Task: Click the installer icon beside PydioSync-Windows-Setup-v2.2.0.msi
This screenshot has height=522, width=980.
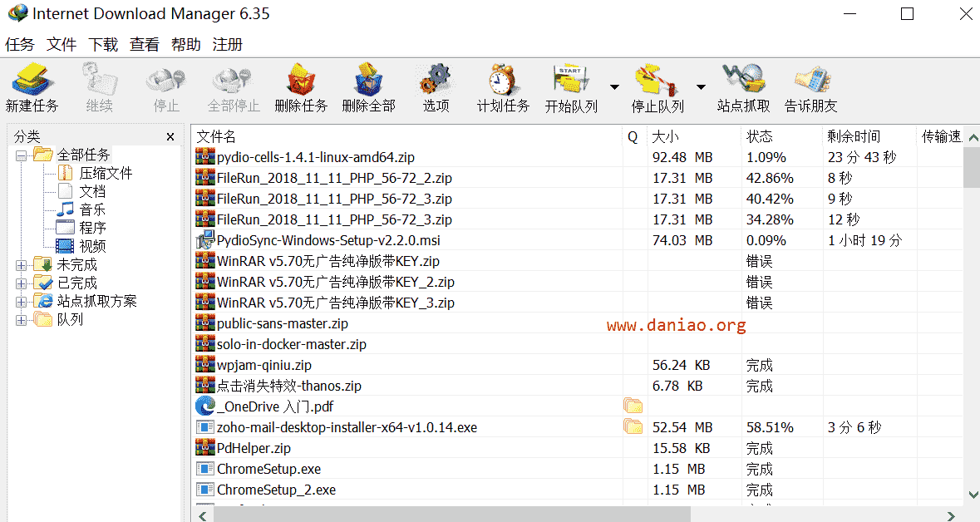Action: coord(205,240)
